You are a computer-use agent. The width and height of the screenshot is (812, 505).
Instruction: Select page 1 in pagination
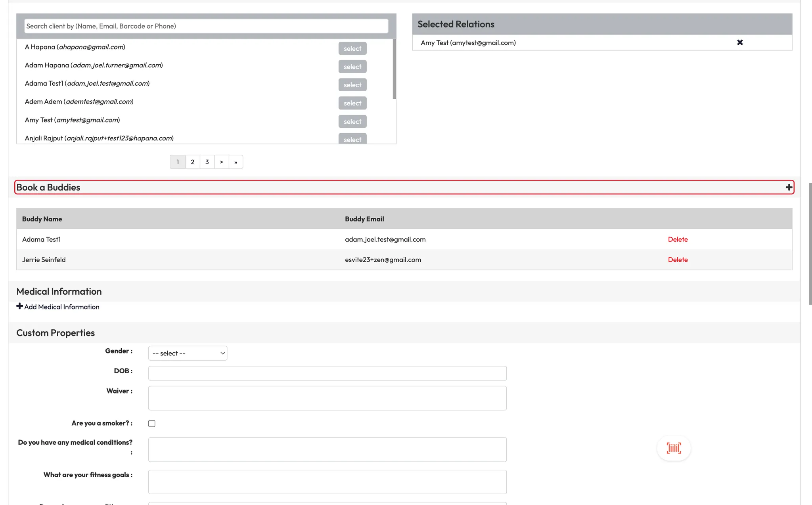coord(178,162)
